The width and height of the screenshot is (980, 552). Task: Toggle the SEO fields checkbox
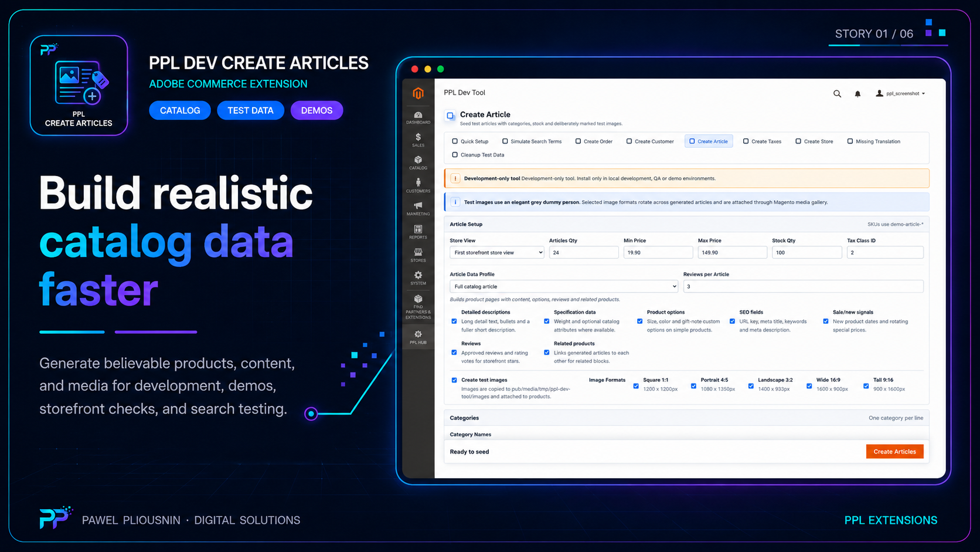click(x=732, y=321)
